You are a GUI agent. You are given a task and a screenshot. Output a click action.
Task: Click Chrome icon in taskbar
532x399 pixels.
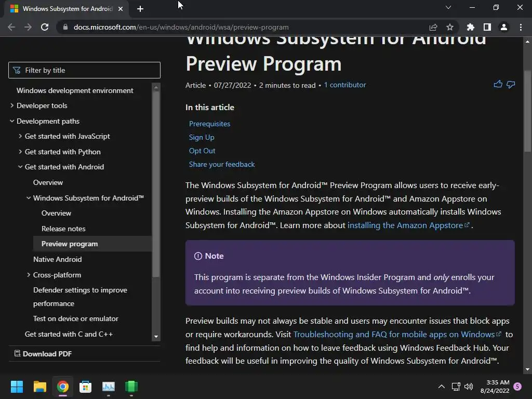(x=63, y=387)
